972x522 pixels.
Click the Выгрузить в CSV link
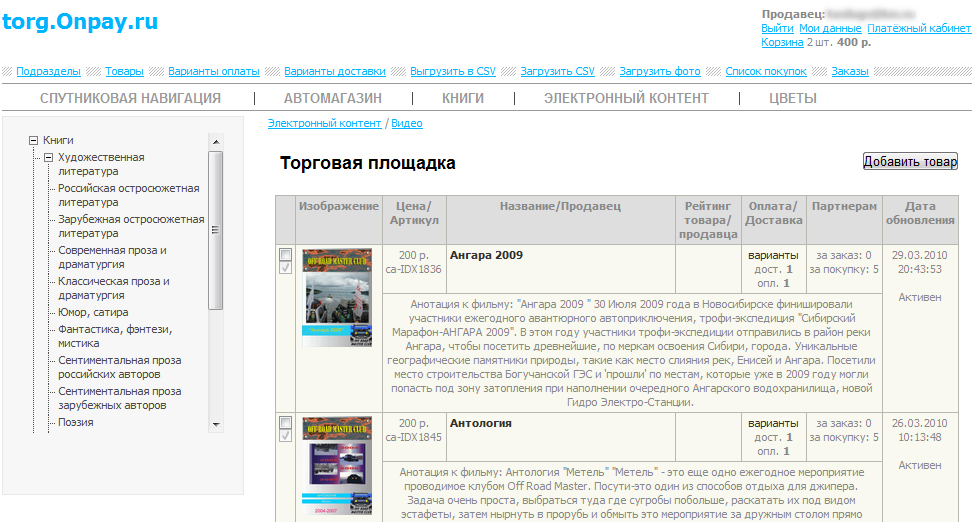452,72
